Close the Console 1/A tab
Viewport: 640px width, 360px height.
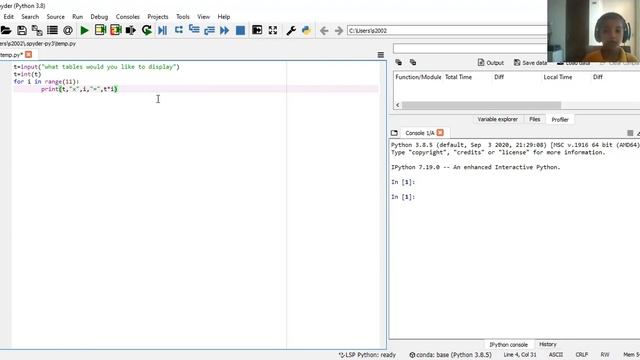pyautogui.click(x=440, y=133)
